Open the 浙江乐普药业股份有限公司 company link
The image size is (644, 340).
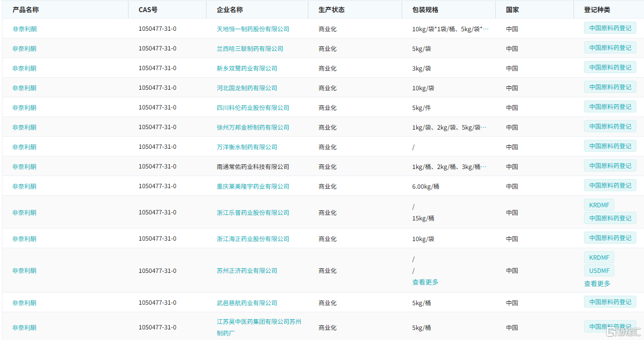(253, 212)
